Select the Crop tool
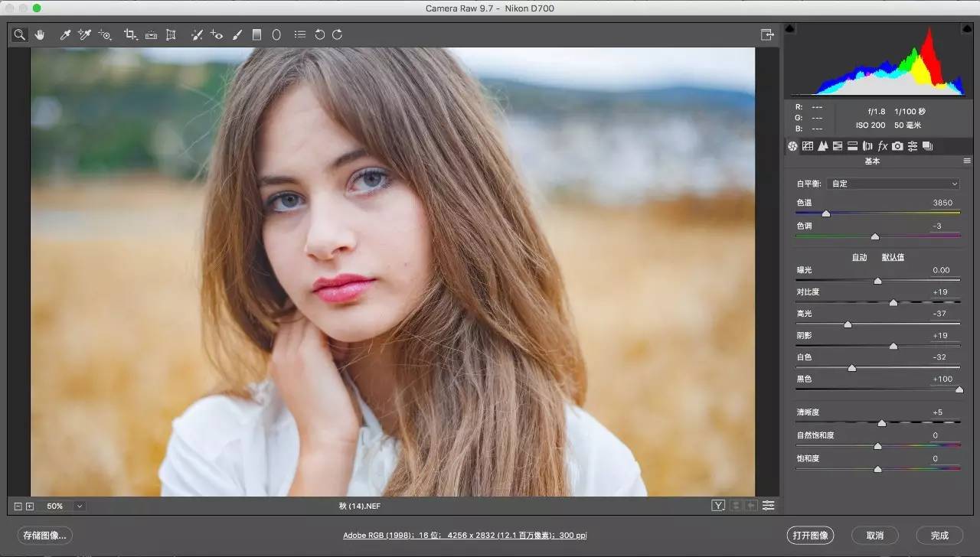 pos(131,34)
